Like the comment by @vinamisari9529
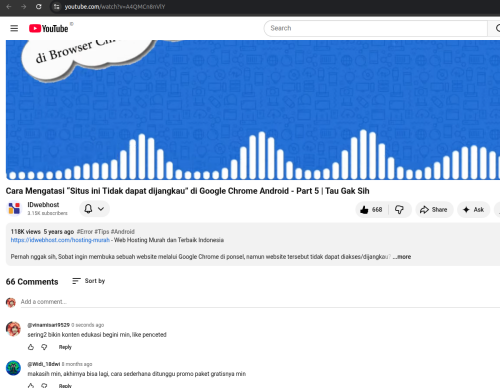This screenshot has width=500, height=388. (x=31, y=347)
